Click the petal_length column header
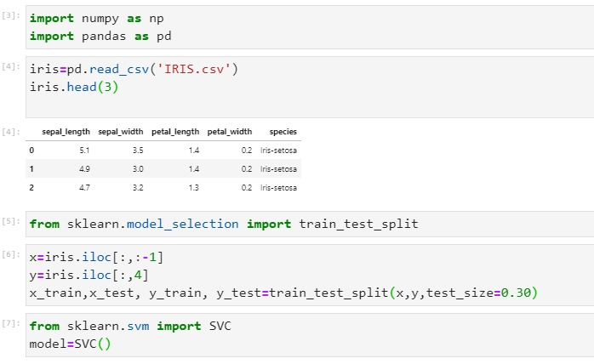 (175, 132)
